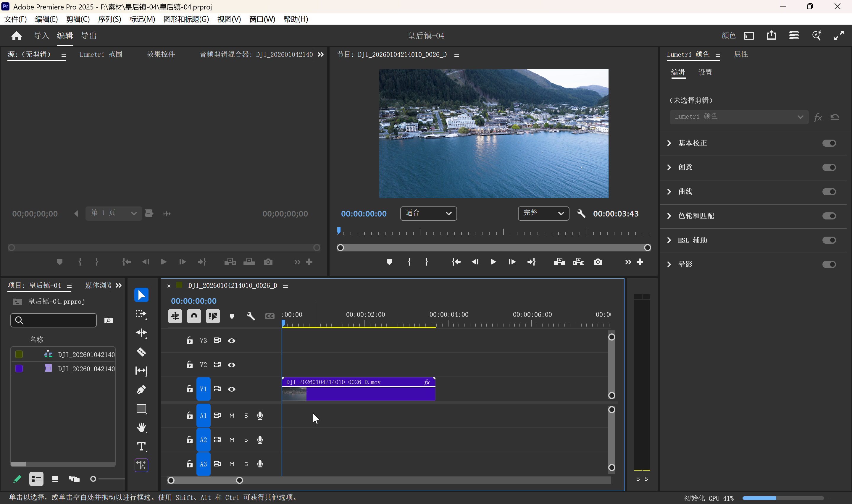Toggle V1 track eye visibility
Image resolution: width=852 pixels, height=504 pixels.
[232, 389]
